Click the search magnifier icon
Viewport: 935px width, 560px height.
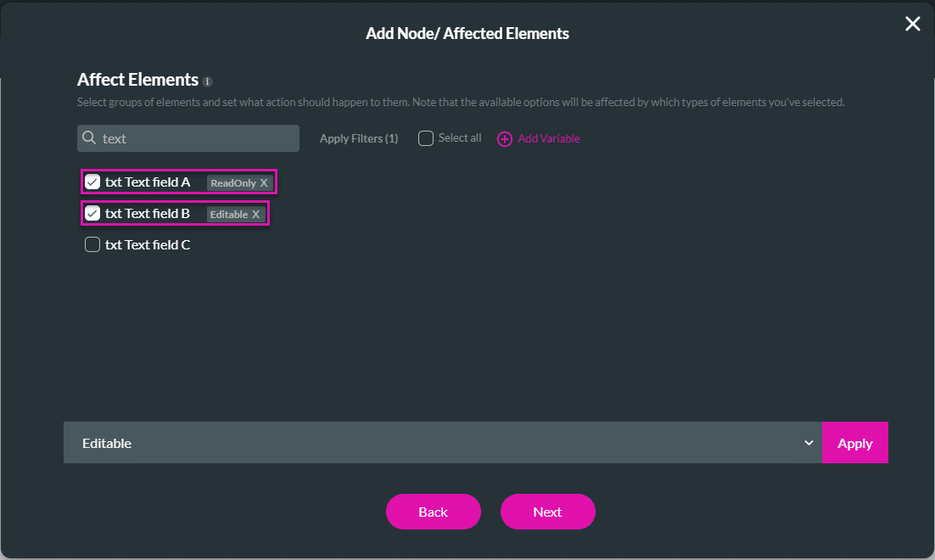[x=89, y=138]
